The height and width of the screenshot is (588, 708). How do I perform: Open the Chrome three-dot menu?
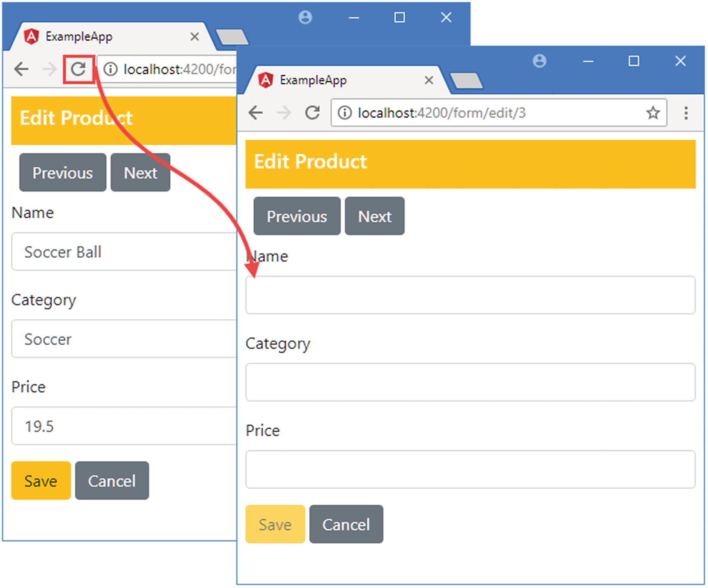point(685,113)
